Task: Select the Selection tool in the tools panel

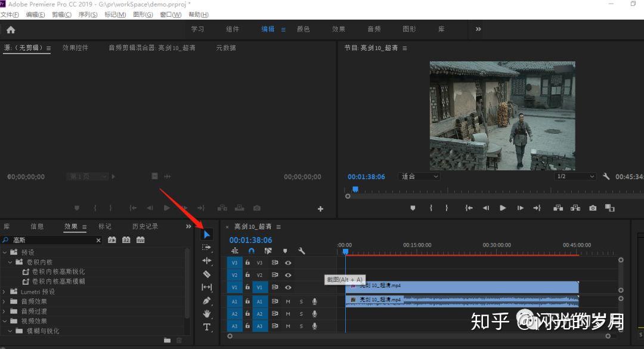Action: point(207,235)
